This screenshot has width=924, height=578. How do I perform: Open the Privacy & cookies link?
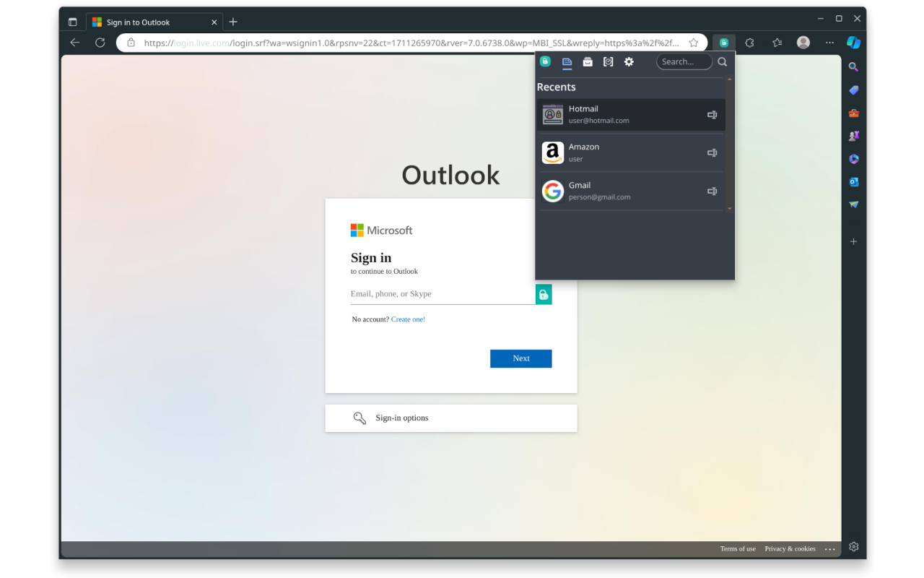click(790, 549)
